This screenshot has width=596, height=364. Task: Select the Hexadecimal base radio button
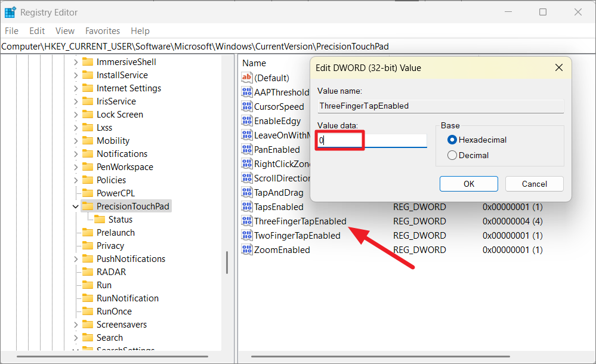click(x=452, y=140)
